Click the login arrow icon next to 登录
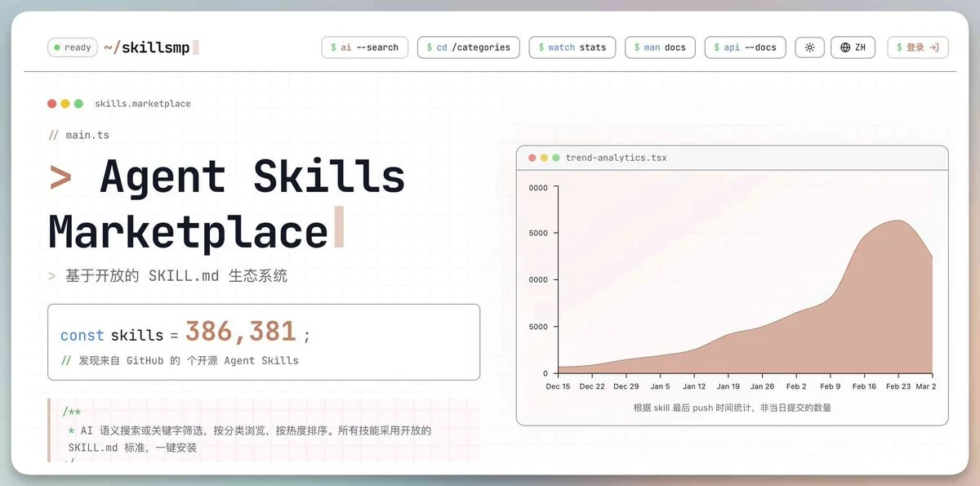Viewport: 980px width, 486px height. tap(933, 47)
